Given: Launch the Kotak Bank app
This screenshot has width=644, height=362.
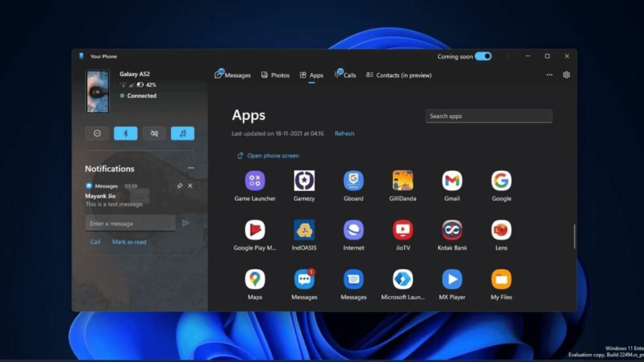Looking at the screenshot, I should coord(452,229).
